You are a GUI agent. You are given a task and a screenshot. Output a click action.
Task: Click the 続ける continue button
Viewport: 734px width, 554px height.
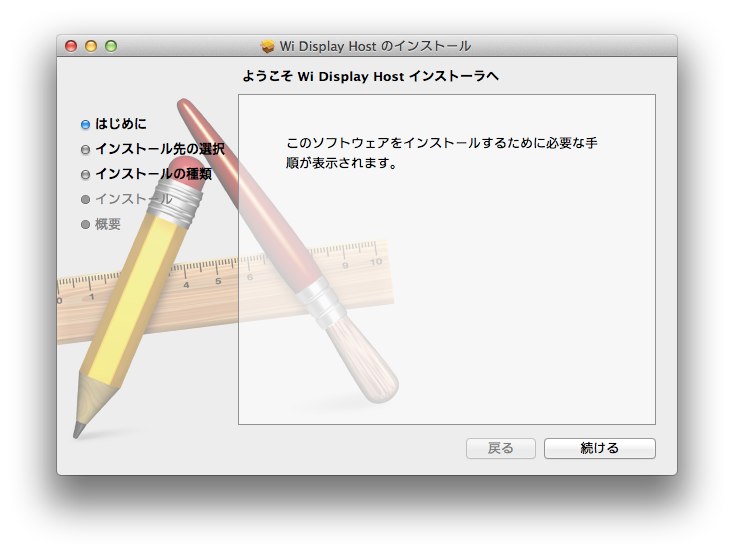600,448
